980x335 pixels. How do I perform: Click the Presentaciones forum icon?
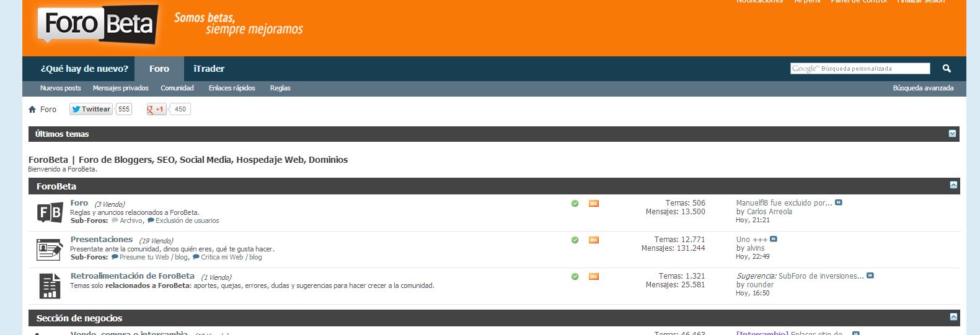tap(50, 250)
